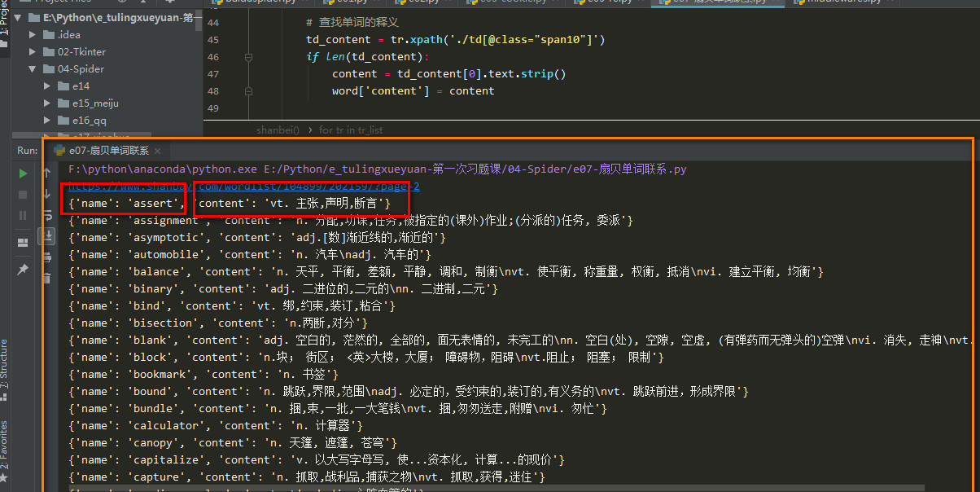This screenshot has width=980, height=492.
Task: Collapse the E:\Python project root arrow
Action: (x=18, y=17)
